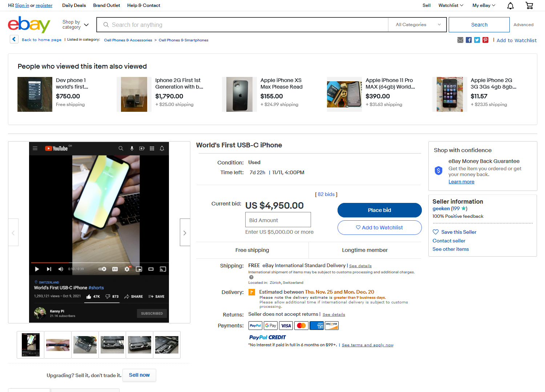
Task: Open seller geeken profile
Action: 441,209
